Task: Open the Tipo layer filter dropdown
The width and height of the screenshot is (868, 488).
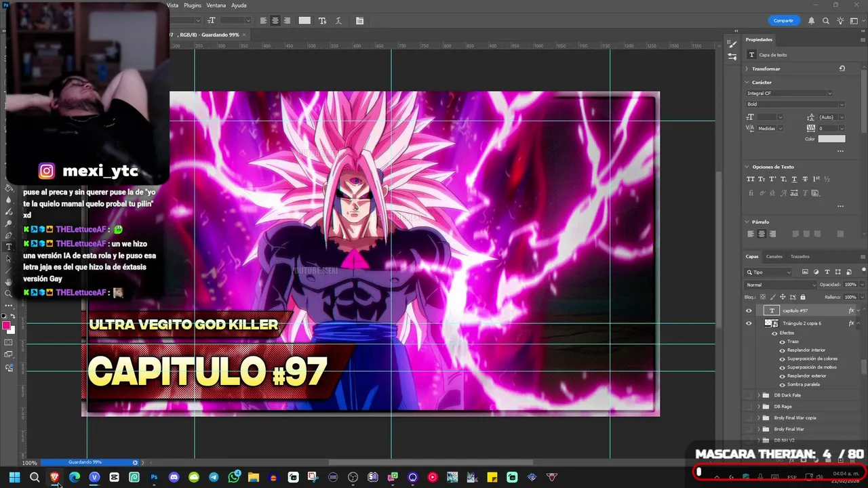Action: (768, 272)
